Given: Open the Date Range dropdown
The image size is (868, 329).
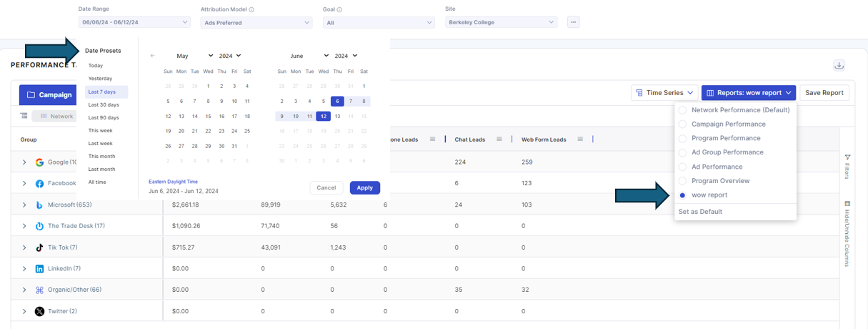Looking at the screenshot, I should (x=134, y=22).
